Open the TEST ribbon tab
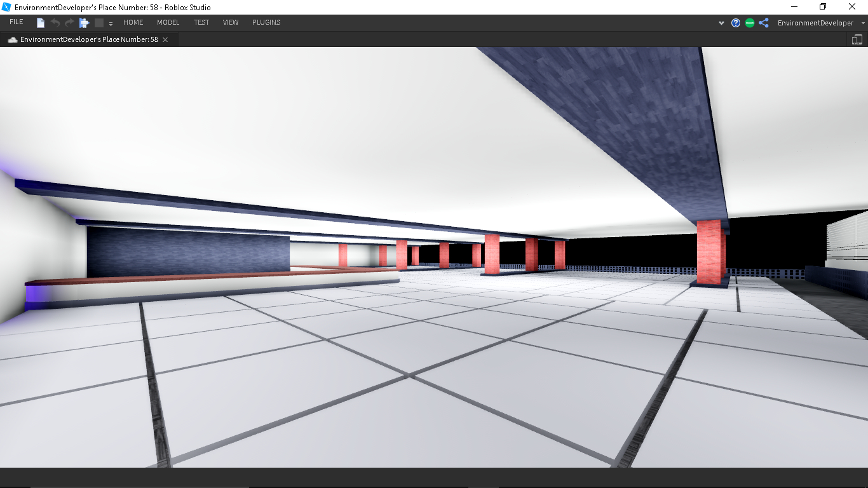The height and width of the screenshot is (488, 868). [x=201, y=22]
